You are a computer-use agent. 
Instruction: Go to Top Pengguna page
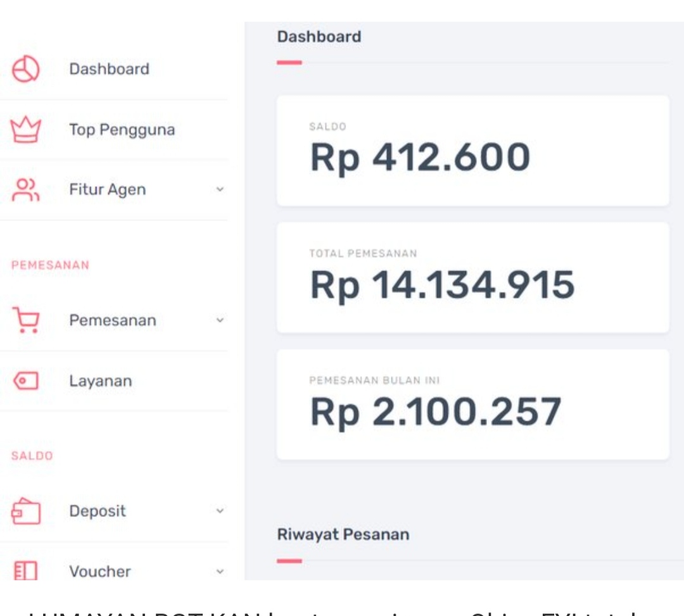point(122,130)
